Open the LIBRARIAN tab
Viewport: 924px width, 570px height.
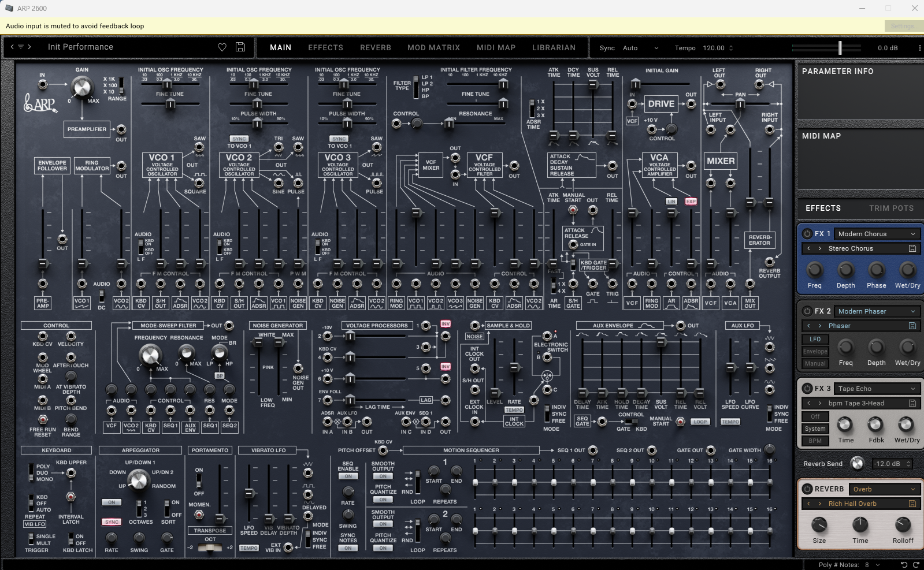(554, 47)
